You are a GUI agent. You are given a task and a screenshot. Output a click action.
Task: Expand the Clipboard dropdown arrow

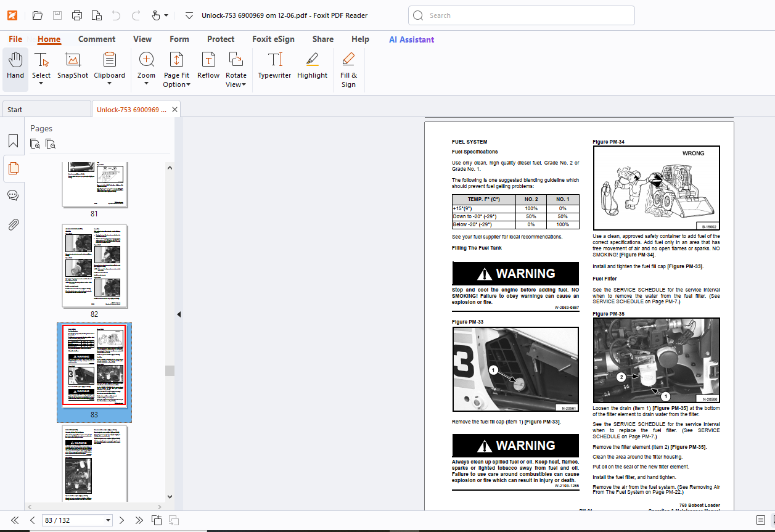(109, 83)
